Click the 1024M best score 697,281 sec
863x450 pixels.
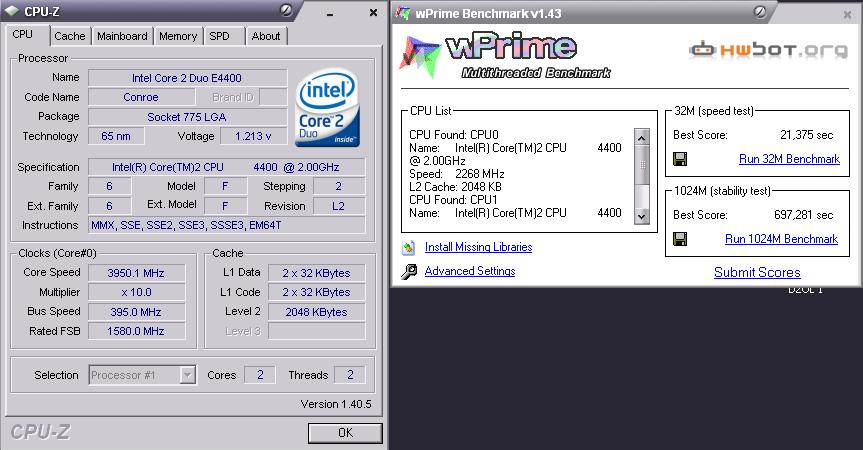[803, 215]
